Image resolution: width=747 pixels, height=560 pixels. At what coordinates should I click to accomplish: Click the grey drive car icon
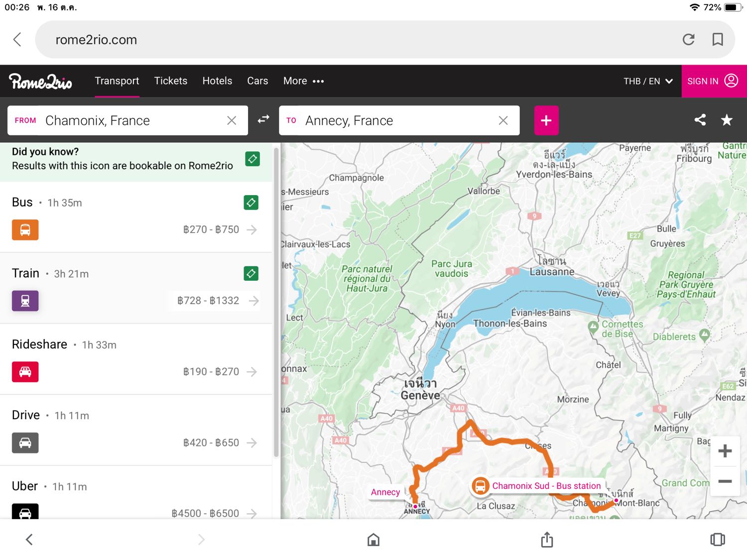pyautogui.click(x=25, y=443)
